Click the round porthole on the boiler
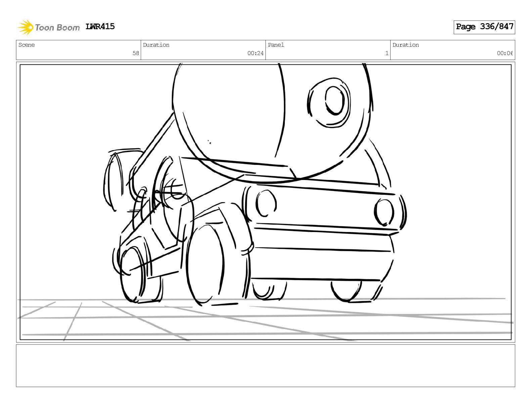 [x=329, y=102]
